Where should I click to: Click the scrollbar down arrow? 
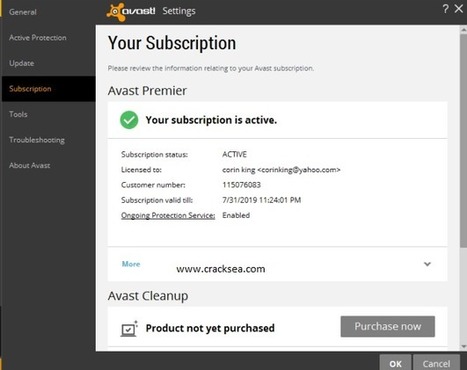click(x=463, y=347)
